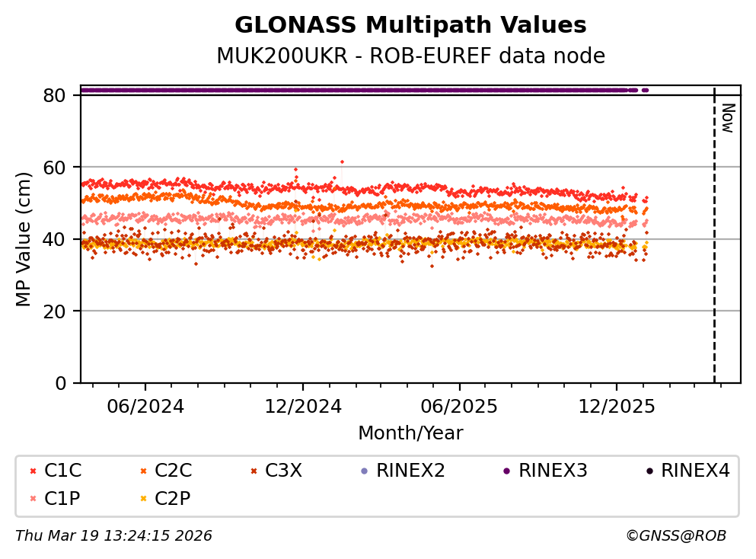Click the MUK200UKR station subtitle
This screenshot has width=756, height=559.
click(x=410, y=56)
